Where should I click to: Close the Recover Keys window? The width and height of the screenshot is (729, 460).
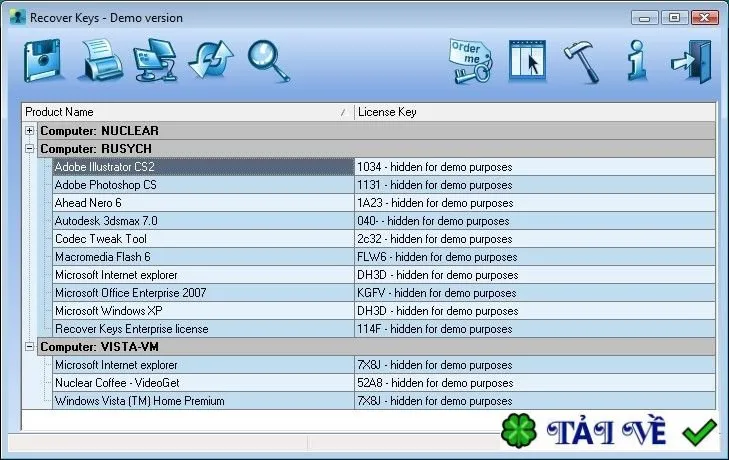click(704, 18)
